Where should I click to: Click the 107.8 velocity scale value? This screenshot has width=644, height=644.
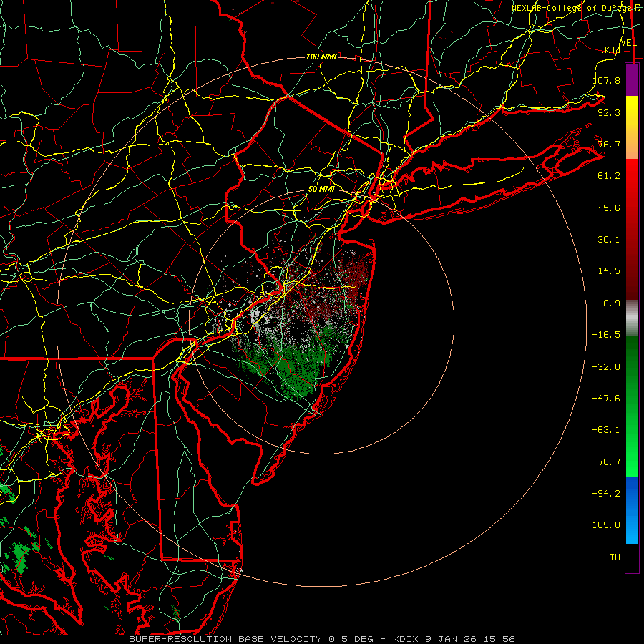606,80
